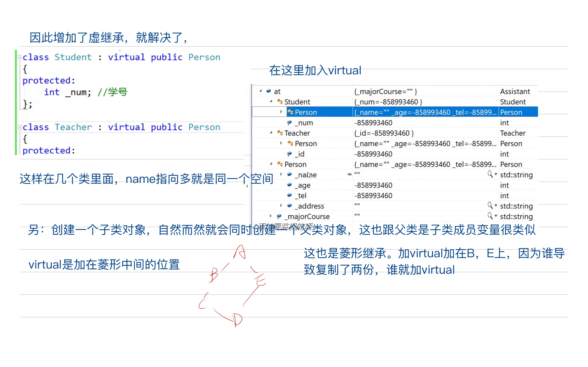
Task: Click the Student base class icon in watch tree
Action: click(280, 101)
